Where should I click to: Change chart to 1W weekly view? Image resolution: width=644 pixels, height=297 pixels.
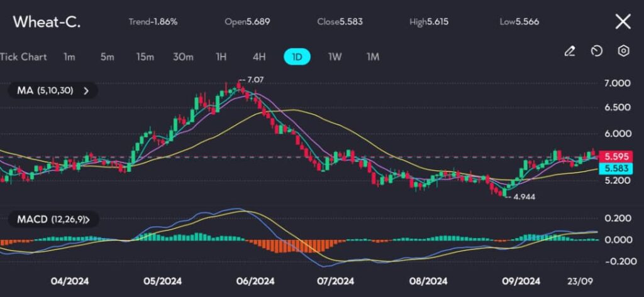(335, 57)
